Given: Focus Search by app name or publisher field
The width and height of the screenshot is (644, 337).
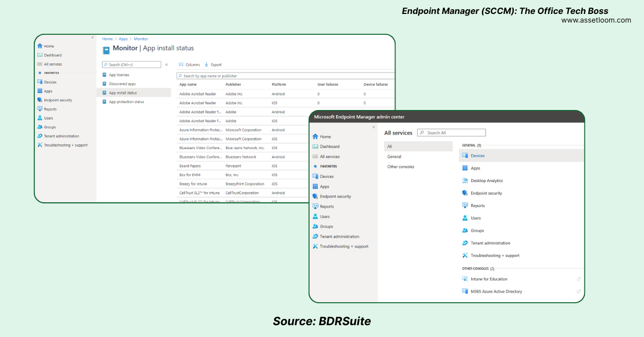Looking at the screenshot, I should (x=286, y=76).
